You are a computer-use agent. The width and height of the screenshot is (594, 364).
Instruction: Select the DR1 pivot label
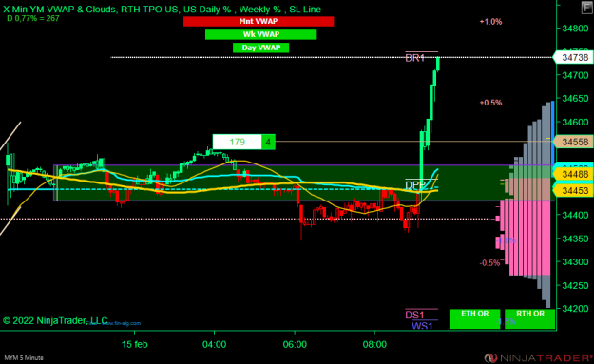pyautogui.click(x=415, y=58)
